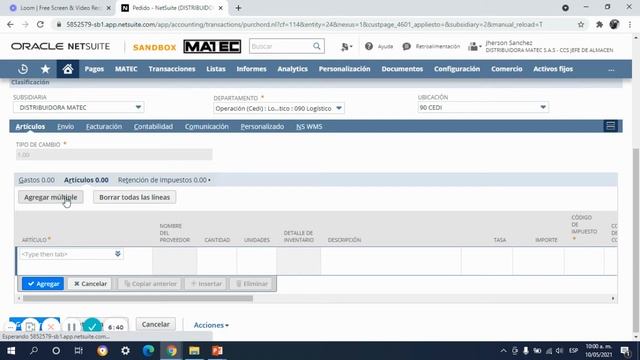Open the Transacciones menu

coord(172,69)
